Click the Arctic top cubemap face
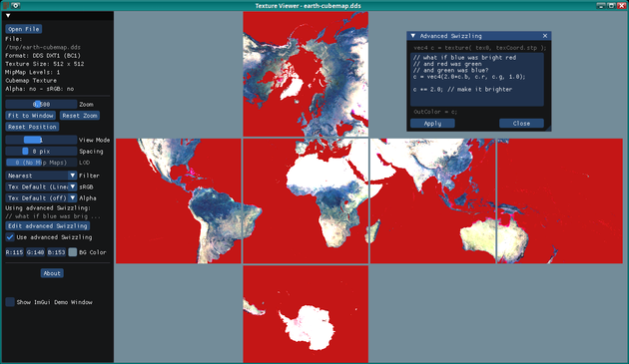This screenshot has height=364, width=629. click(x=306, y=74)
